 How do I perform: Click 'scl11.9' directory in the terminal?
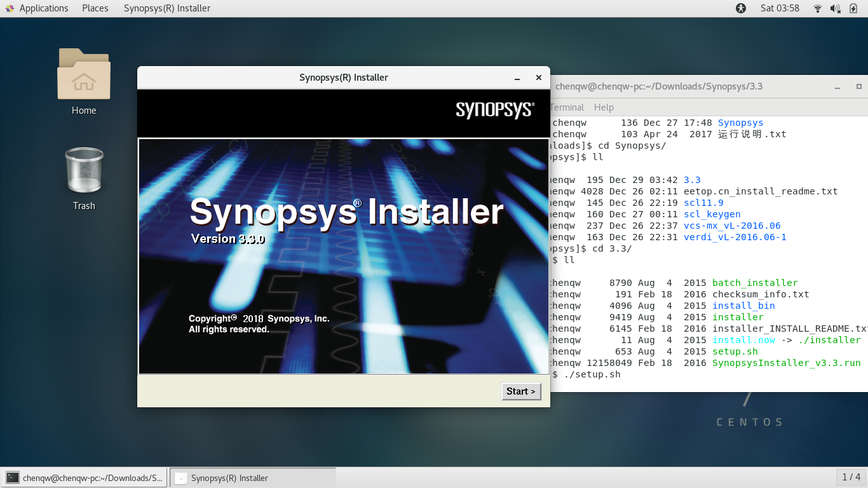(x=703, y=203)
